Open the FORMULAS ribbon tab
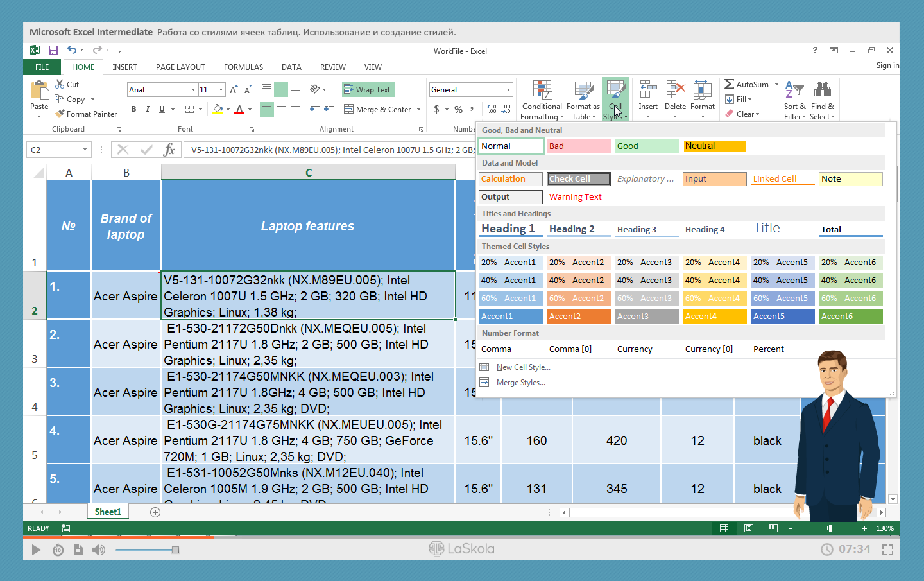 [x=243, y=67]
